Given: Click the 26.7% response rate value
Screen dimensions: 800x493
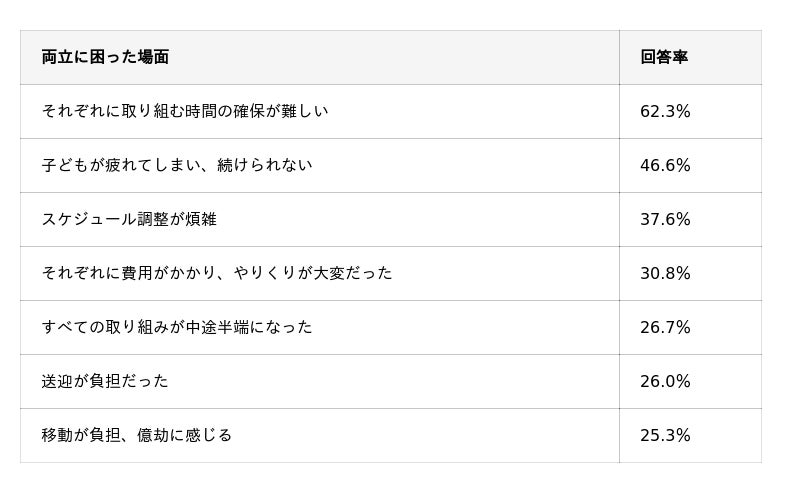Looking at the screenshot, I should point(665,327).
